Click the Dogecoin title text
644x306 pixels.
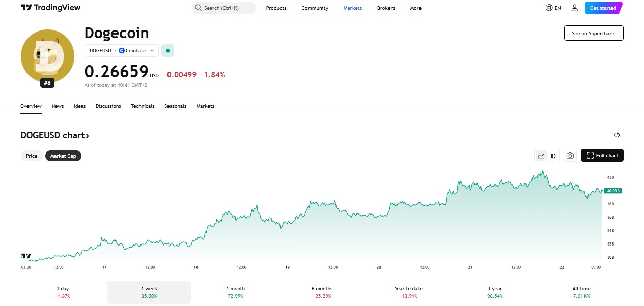tap(117, 33)
